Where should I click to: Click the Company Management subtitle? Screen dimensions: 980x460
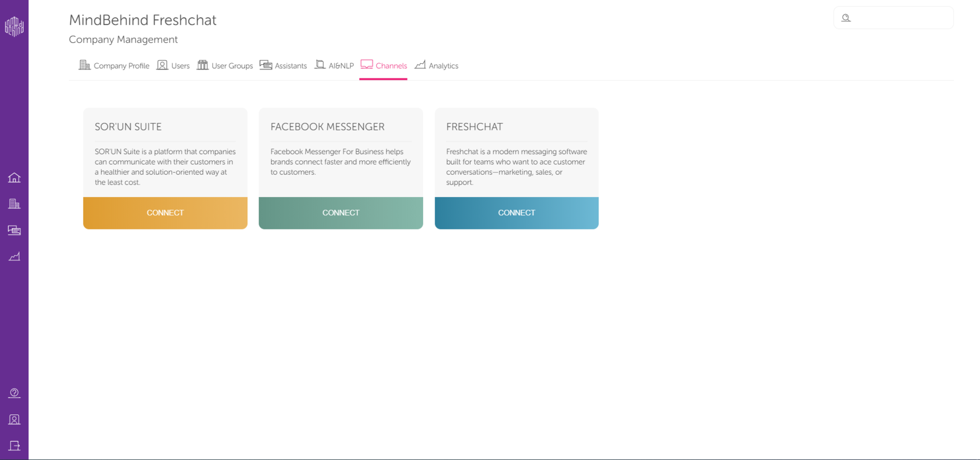[x=123, y=40]
